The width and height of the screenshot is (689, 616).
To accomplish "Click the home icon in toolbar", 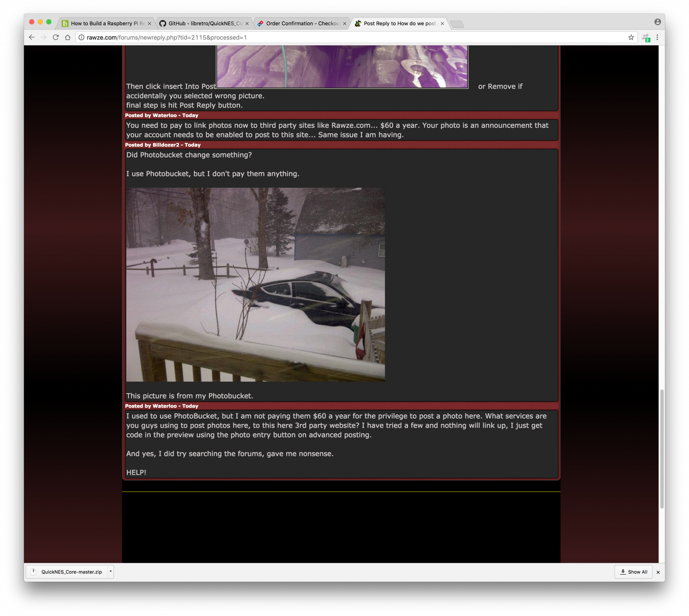I will 68,37.
